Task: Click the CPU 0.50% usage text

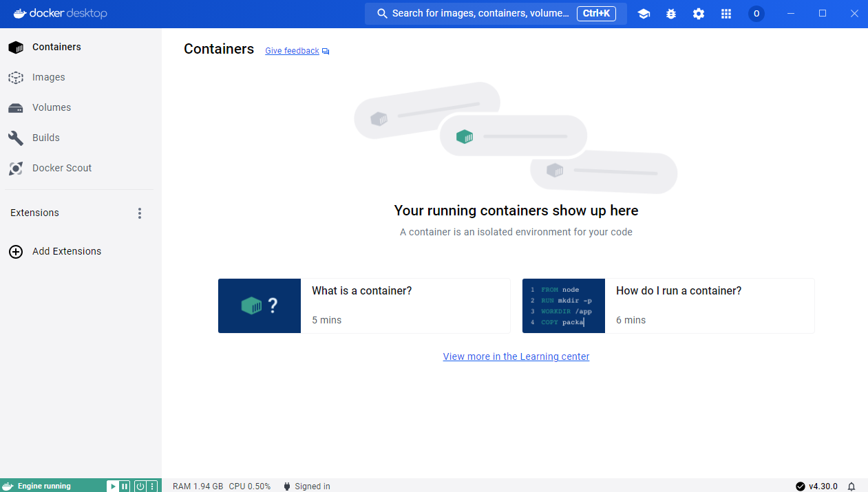Action: tap(249, 486)
